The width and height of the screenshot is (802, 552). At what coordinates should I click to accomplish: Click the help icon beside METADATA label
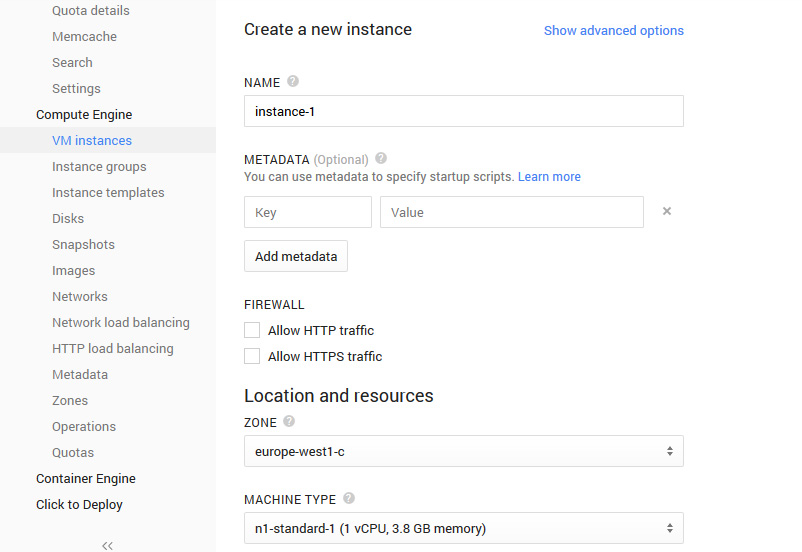pyautogui.click(x=381, y=159)
